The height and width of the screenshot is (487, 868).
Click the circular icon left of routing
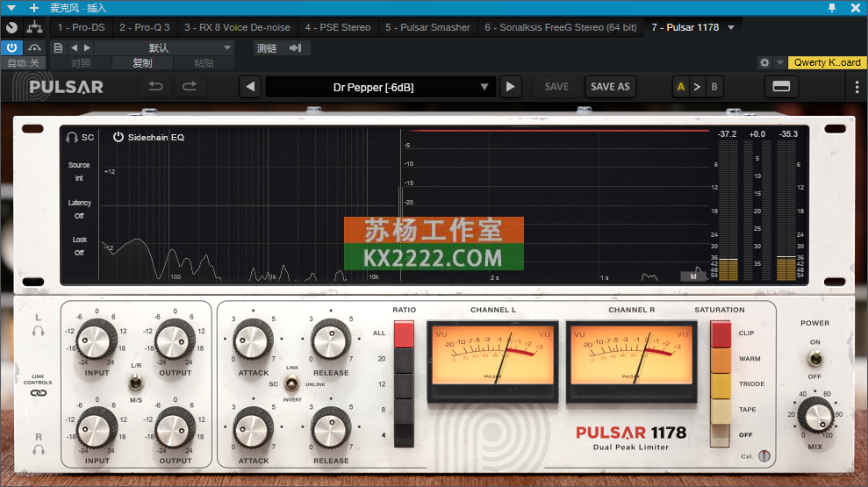11,27
